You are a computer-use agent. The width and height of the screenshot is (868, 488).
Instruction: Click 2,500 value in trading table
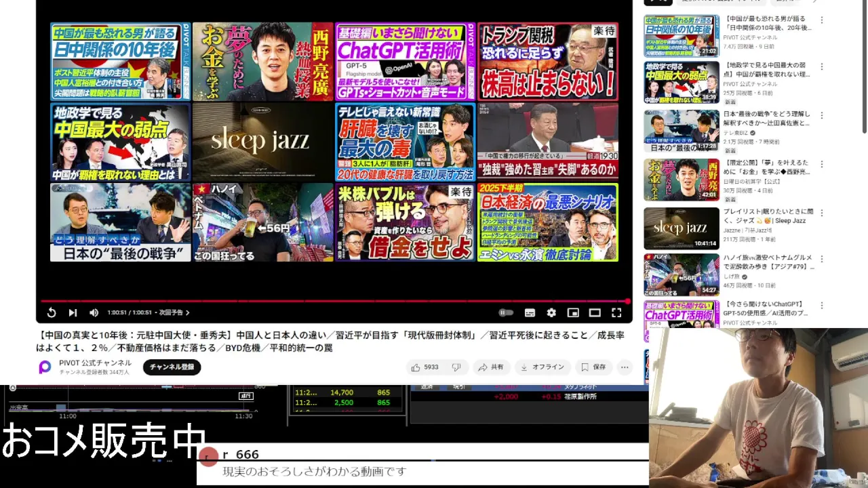click(x=344, y=403)
